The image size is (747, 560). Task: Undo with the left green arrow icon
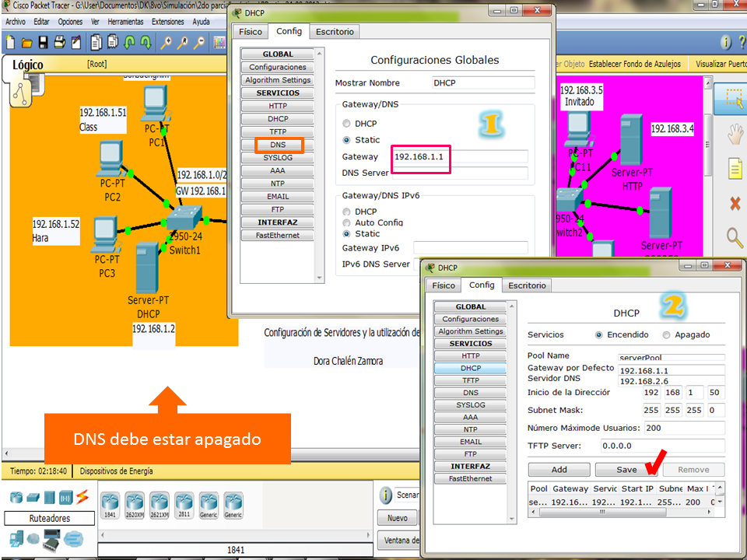(129, 43)
